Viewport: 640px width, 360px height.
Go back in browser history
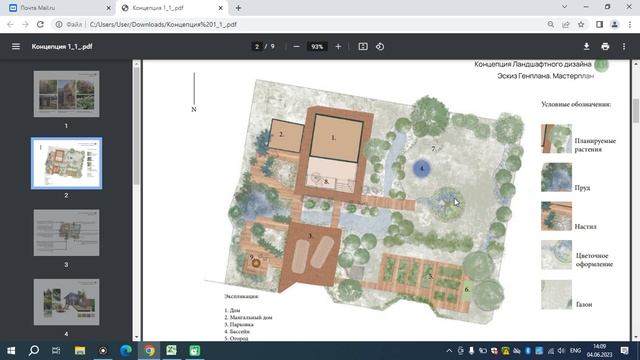tap(10, 24)
